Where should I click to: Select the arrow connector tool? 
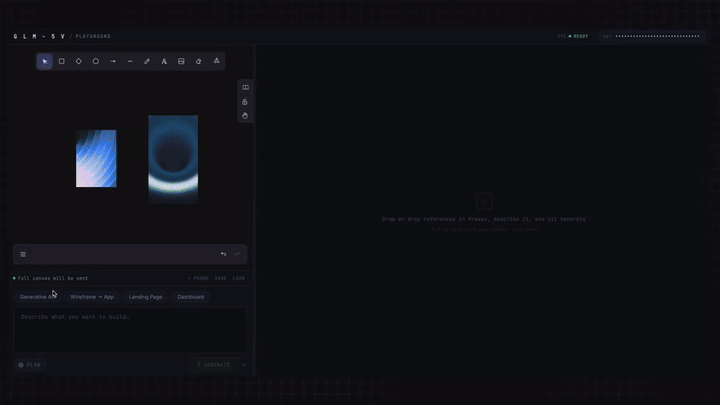coord(113,61)
